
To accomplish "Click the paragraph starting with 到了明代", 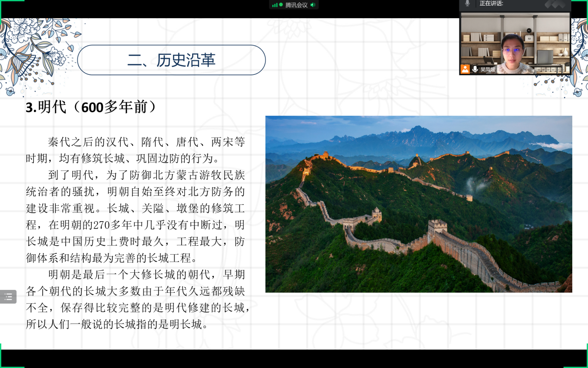I will (x=135, y=217).
